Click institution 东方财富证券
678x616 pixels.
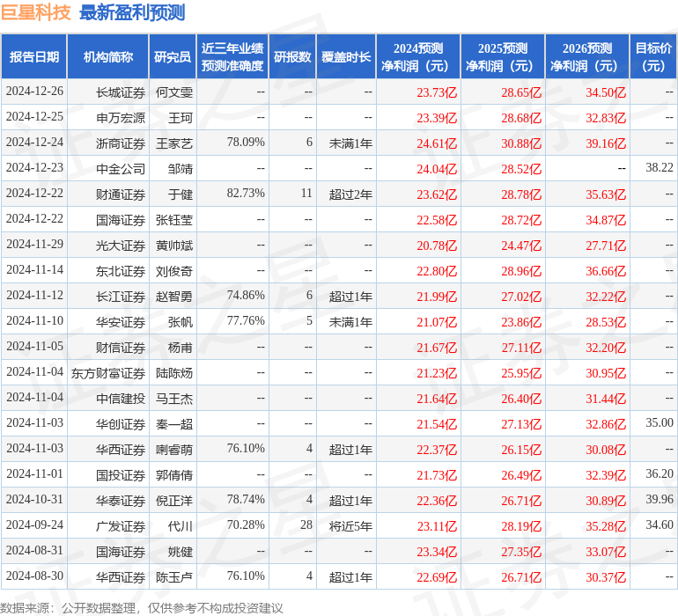click(x=108, y=373)
